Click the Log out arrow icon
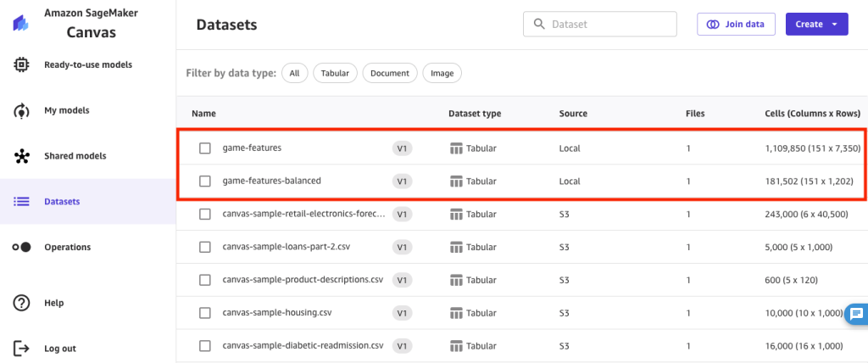This screenshot has width=868, height=363. point(22,349)
